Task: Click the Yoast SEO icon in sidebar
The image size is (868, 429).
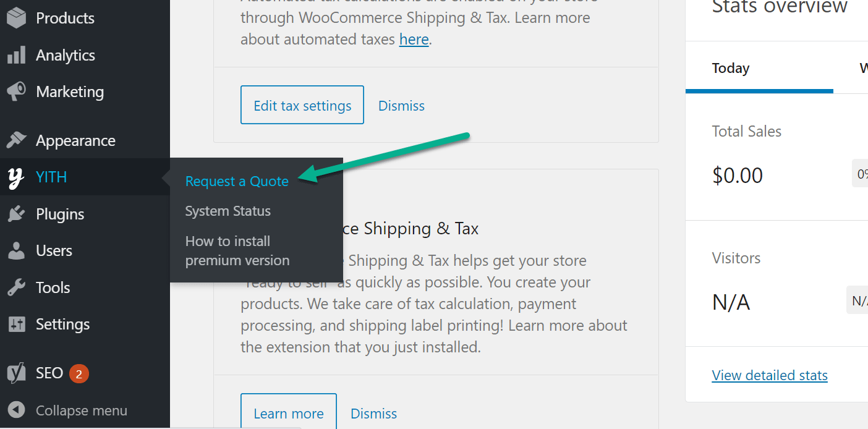Action: click(x=17, y=373)
